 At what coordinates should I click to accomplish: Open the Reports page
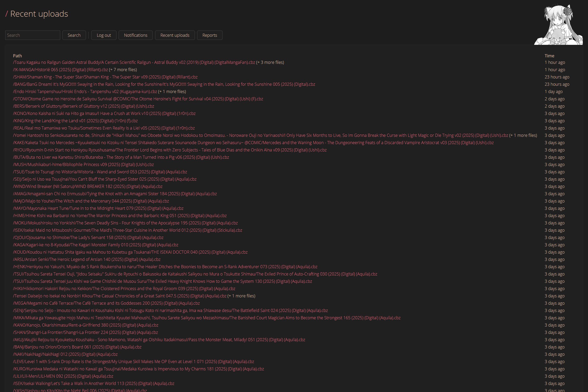pos(210,35)
